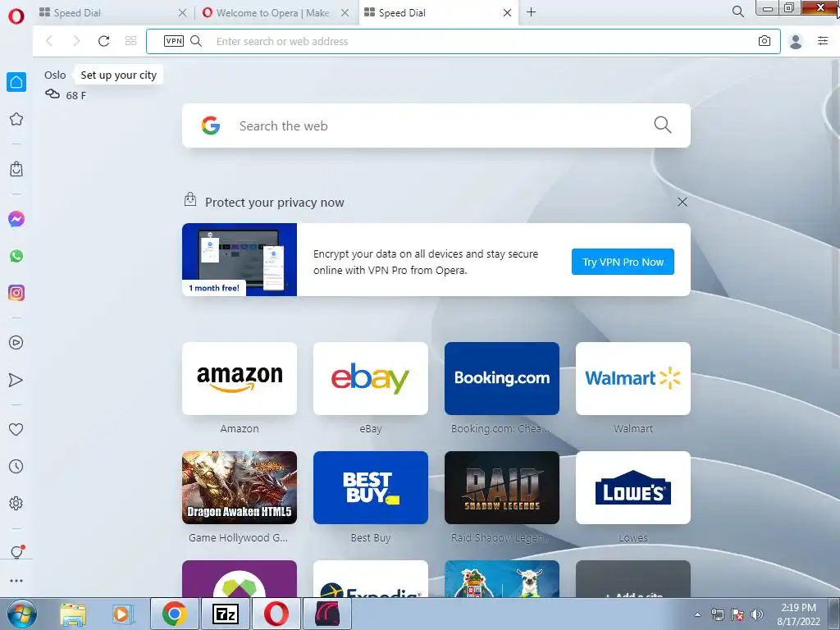This screenshot has height=630, width=840.
Task: Open the profile account icon
Action: coord(796,41)
